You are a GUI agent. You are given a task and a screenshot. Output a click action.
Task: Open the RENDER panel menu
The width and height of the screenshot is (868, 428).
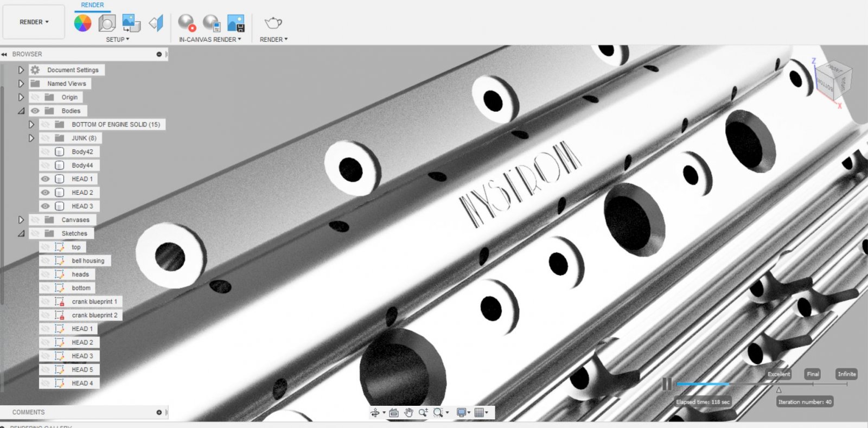[x=273, y=40]
